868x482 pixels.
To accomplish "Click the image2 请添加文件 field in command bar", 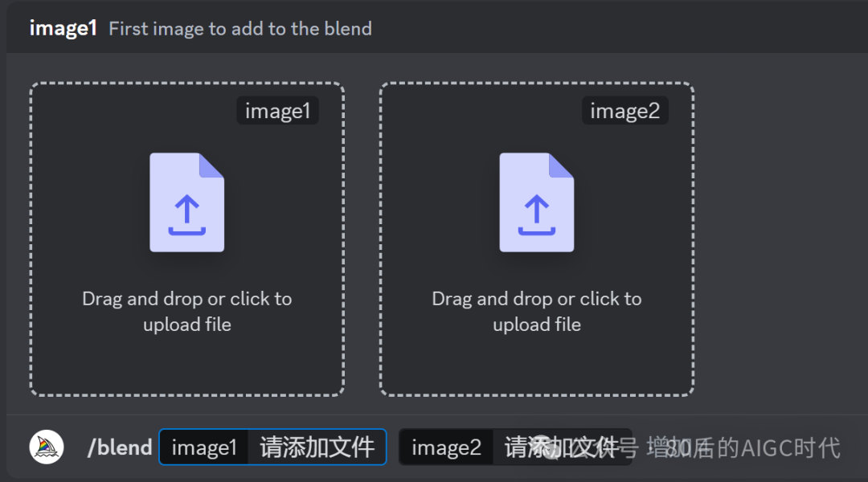I will (x=515, y=447).
